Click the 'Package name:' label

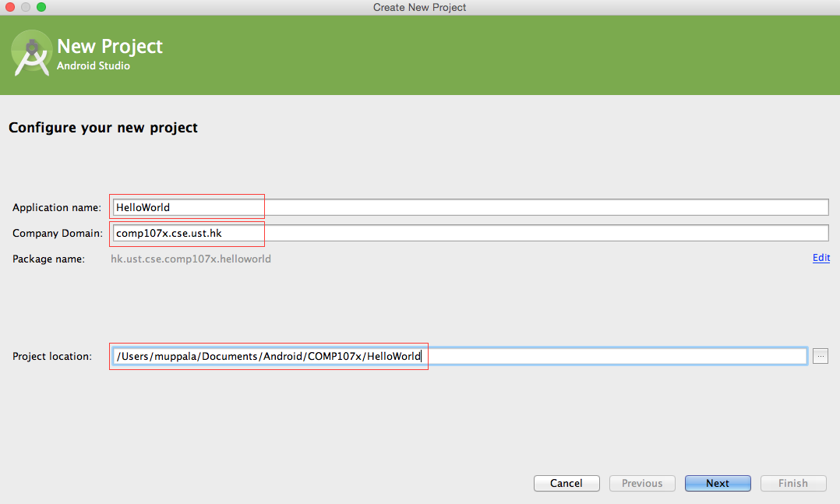click(x=48, y=259)
